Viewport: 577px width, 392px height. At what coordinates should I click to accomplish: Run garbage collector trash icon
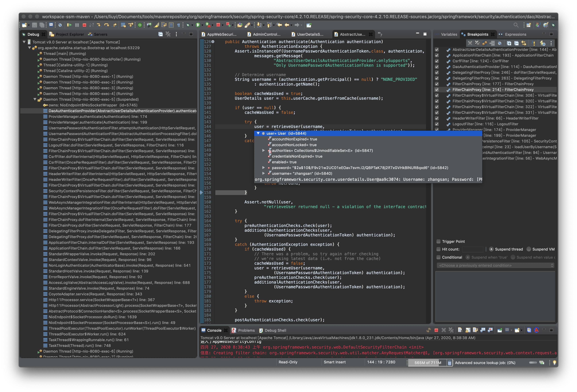449,363
